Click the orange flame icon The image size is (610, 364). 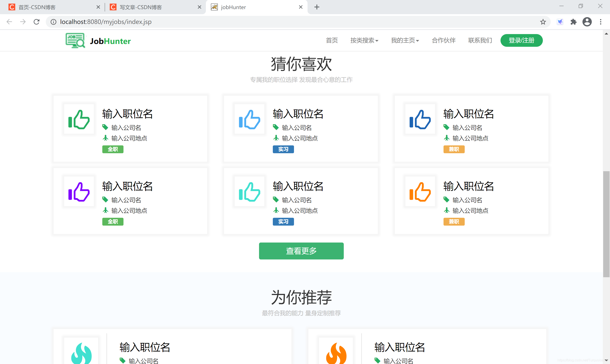pyautogui.click(x=336, y=353)
